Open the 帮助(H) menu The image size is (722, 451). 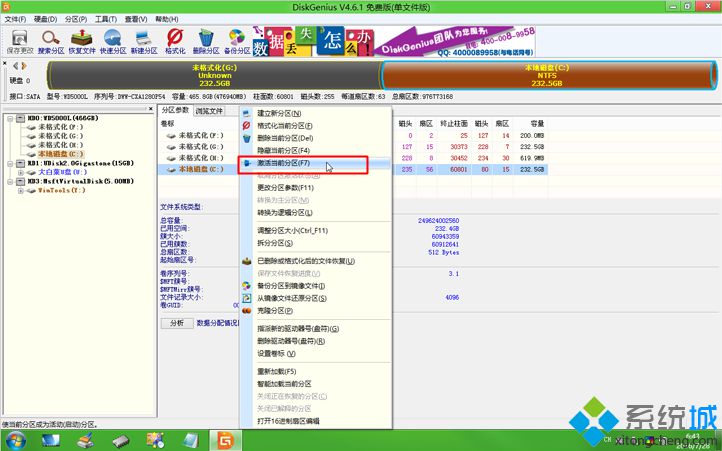tap(167, 19)
